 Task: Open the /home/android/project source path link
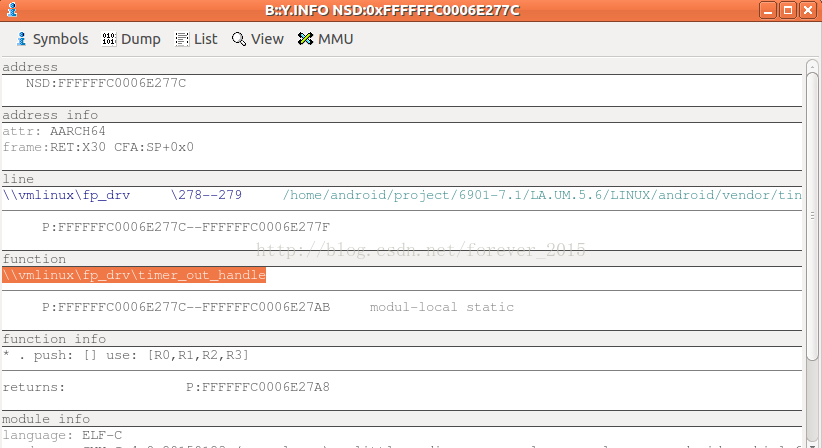click(x=542, y=195)
